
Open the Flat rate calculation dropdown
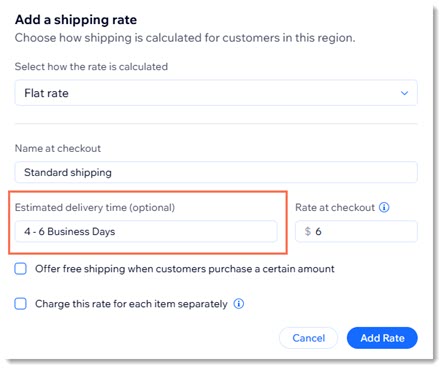click(216, 93)
